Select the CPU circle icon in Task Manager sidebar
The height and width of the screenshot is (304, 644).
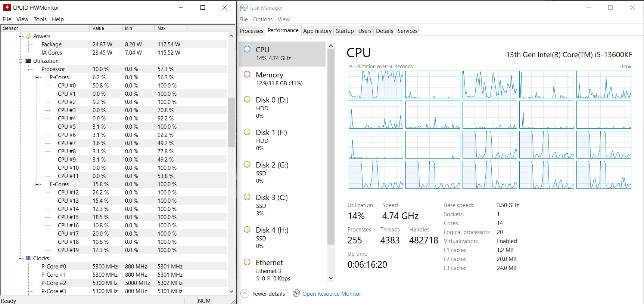(x=247, y=49)
